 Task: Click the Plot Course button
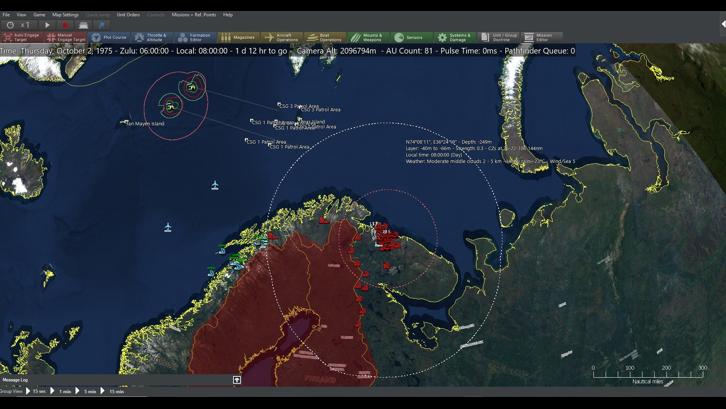(109, 38)
